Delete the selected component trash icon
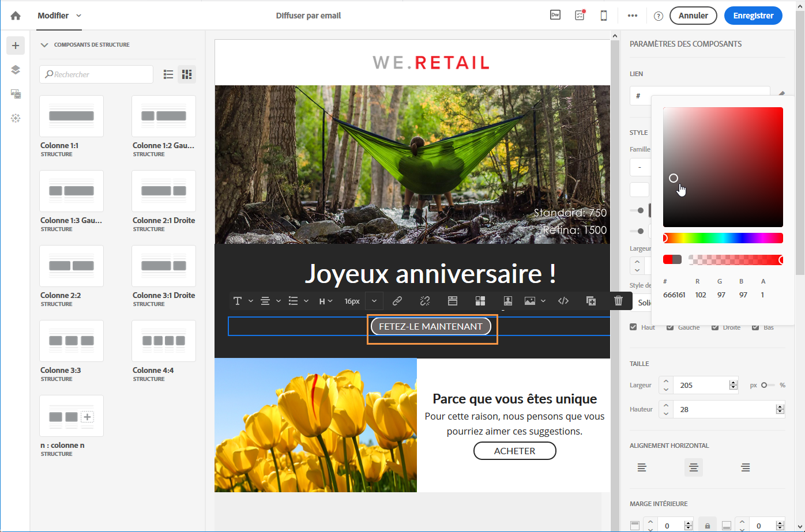The width and height of the screenshot is (805, 532). coord(618,301)
